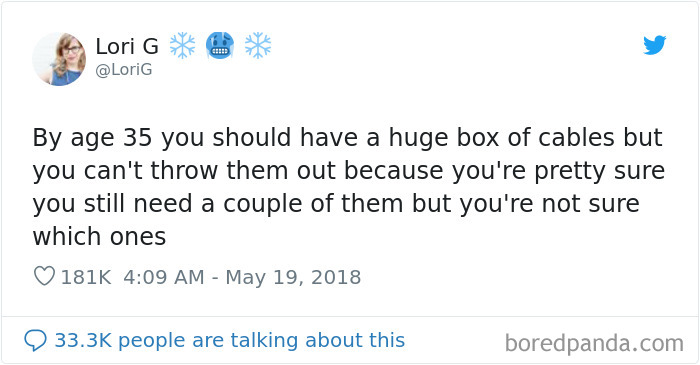
Task: Click the word throw in the tweet
Action: point(184,171)
